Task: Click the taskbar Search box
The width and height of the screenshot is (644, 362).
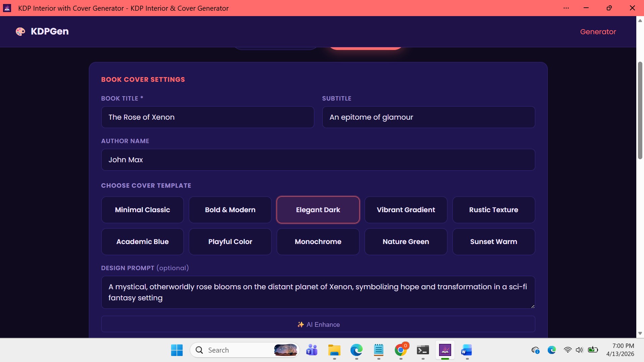Action: point(245,350)
